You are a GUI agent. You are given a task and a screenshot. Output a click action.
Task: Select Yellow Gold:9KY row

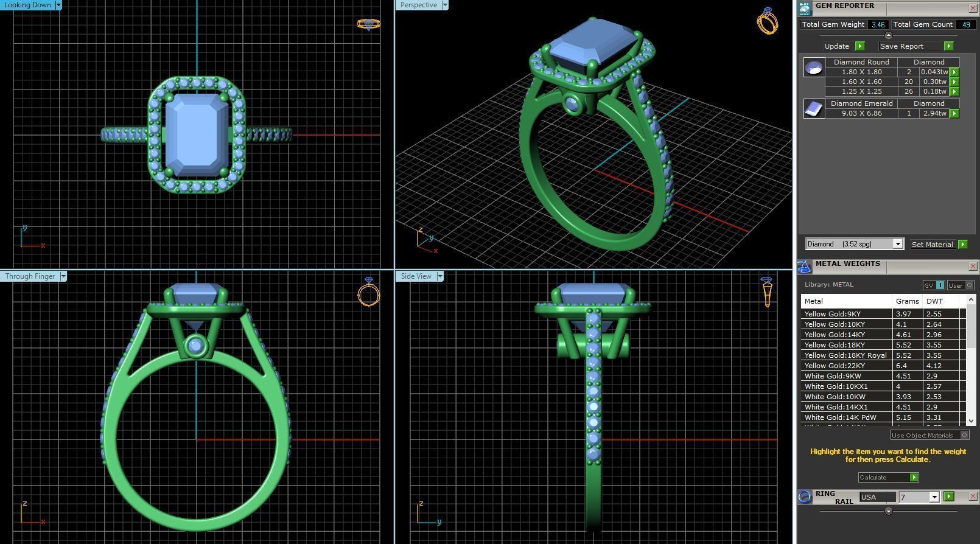coord(883,314)
